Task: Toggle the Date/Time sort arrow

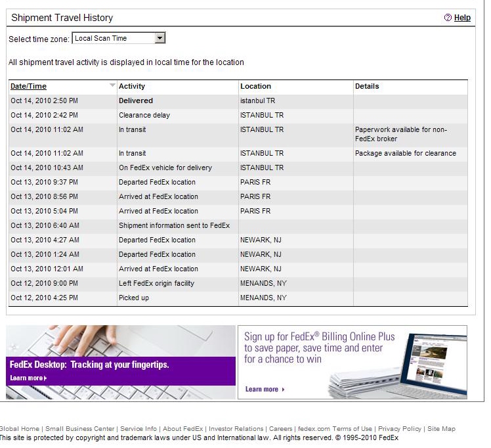Action: (x=112, y=85)
